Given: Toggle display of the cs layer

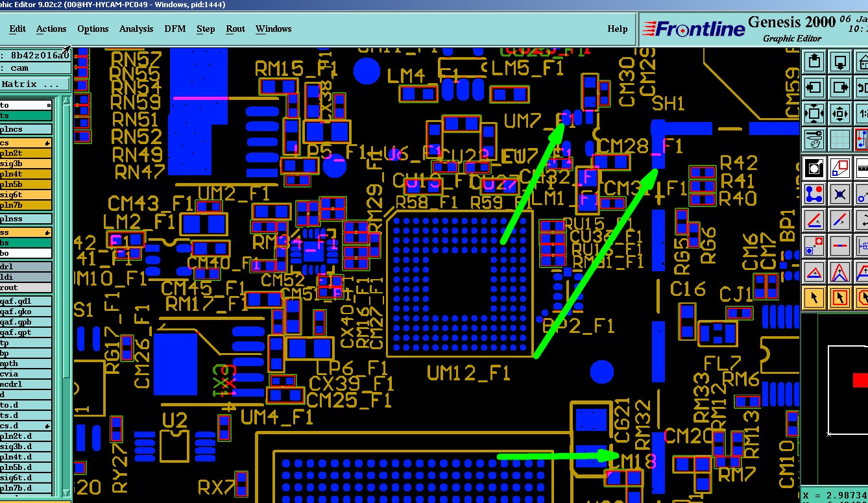Looking at the screenshot, I should (26, 142).
